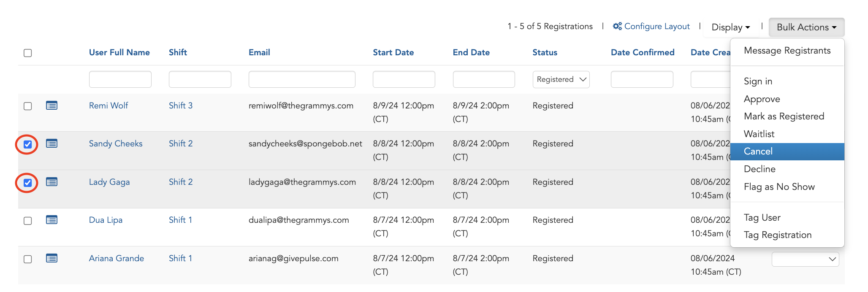
Task: Open Shift 1 link in Dua Lipa row
Action: [x=180, y=220]
